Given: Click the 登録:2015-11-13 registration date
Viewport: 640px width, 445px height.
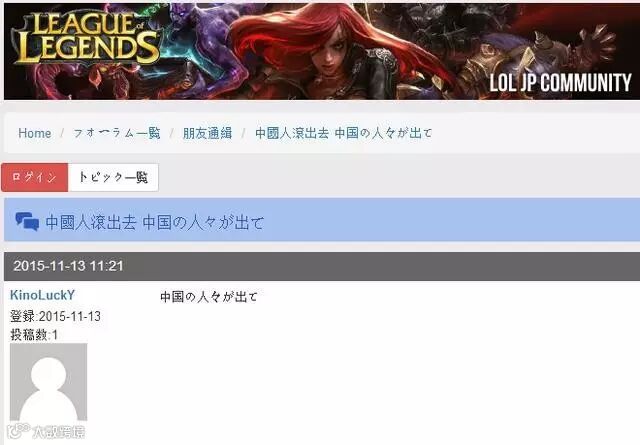Looking at the screenshot, I should 55,316.
